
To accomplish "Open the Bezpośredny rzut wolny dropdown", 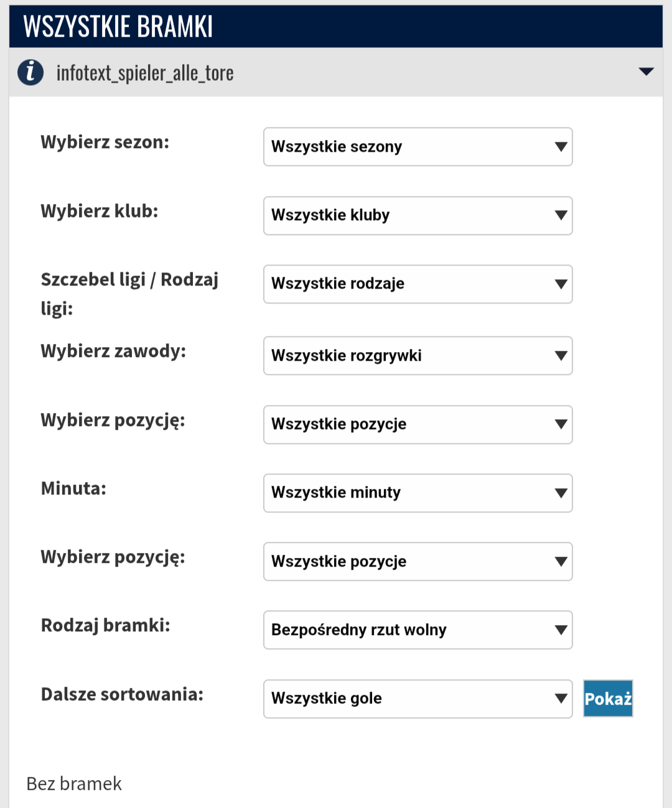I will 417,630.
